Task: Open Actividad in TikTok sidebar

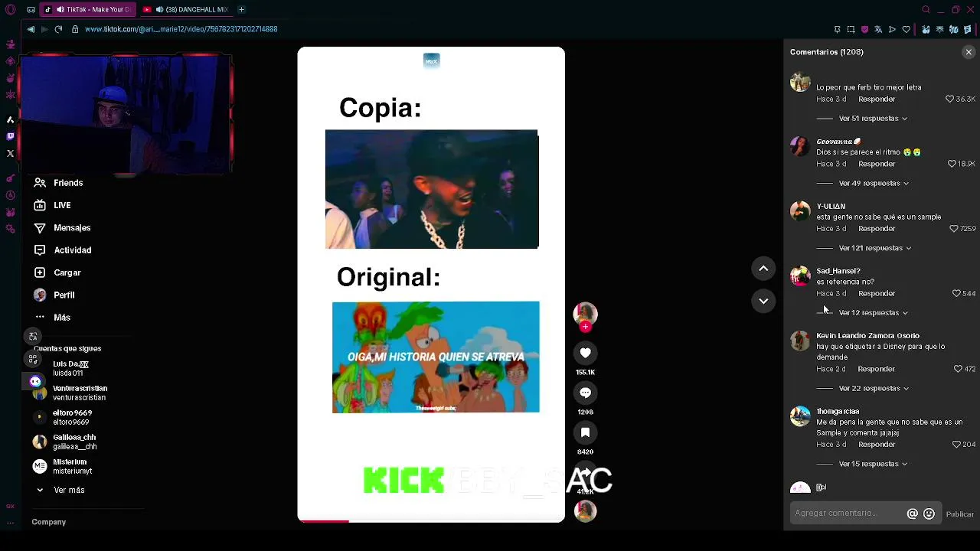Action: (x=63, y=250)
